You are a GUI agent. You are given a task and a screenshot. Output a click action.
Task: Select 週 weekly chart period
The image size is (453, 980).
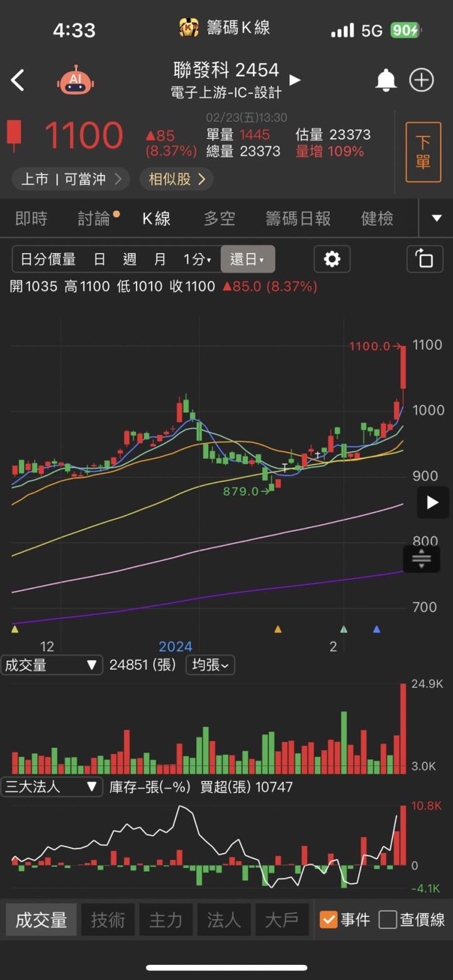pyautogui.click(x=130, y=259)
